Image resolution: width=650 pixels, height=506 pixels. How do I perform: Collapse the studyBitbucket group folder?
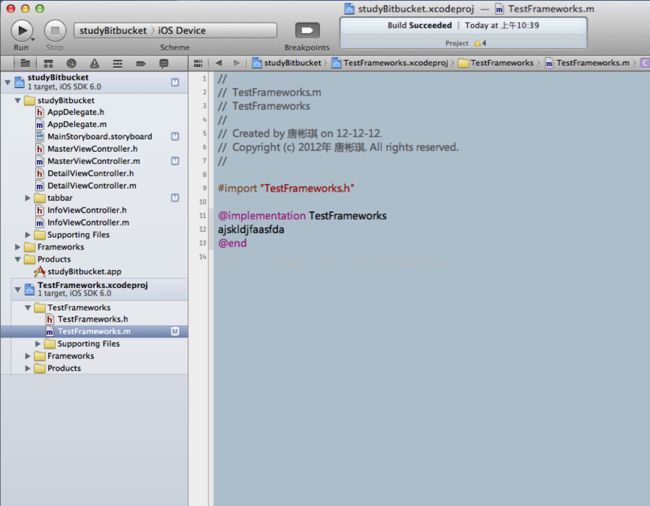pos(18,100)
